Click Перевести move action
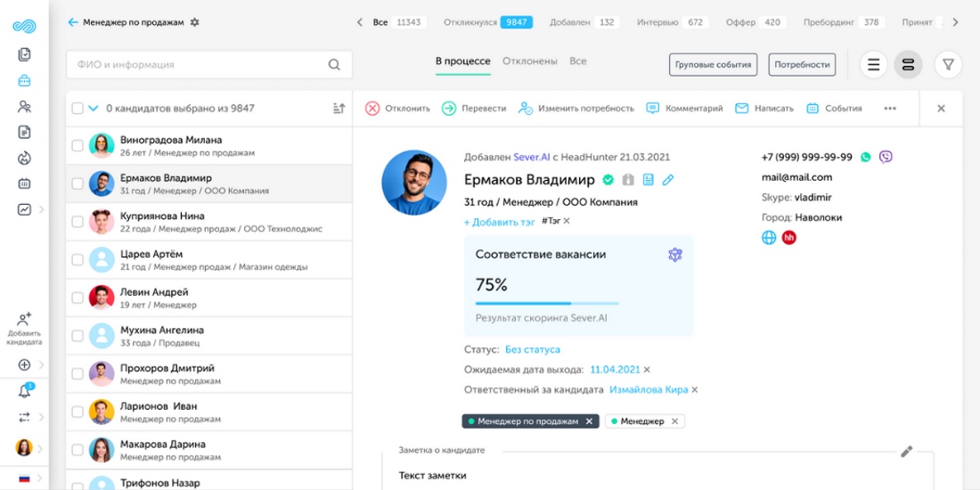 pos(474,108)
